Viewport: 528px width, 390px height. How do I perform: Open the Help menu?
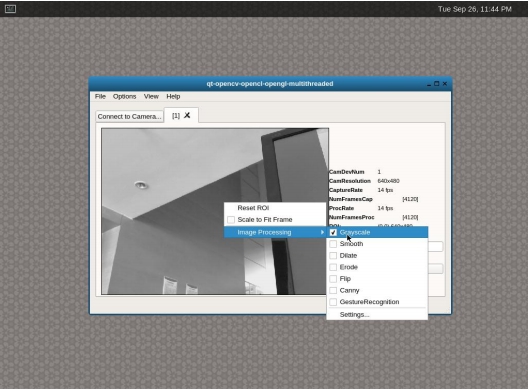pyautogui.click(x=173, y=96)
